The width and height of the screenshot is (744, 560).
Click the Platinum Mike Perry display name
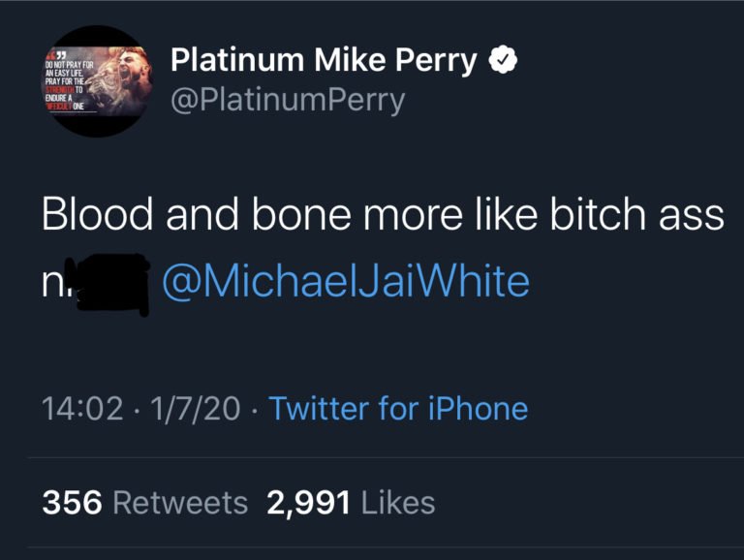tap(324, 61)
